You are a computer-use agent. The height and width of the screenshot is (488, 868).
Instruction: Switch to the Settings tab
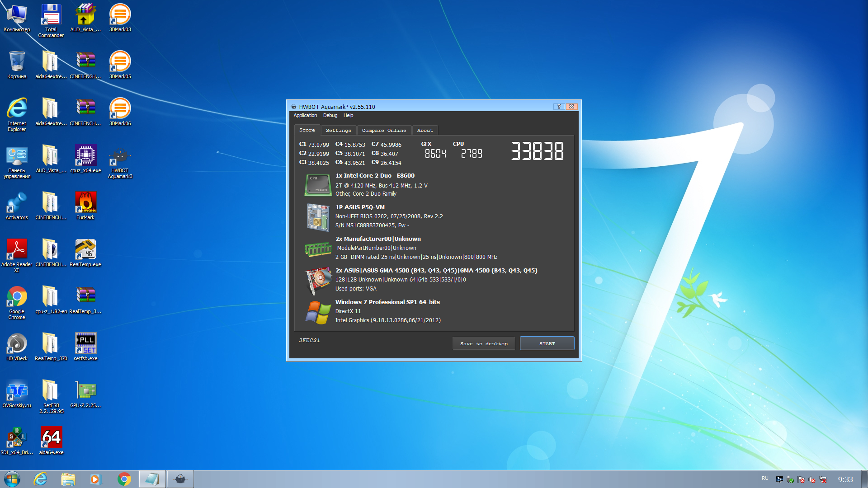338,131
